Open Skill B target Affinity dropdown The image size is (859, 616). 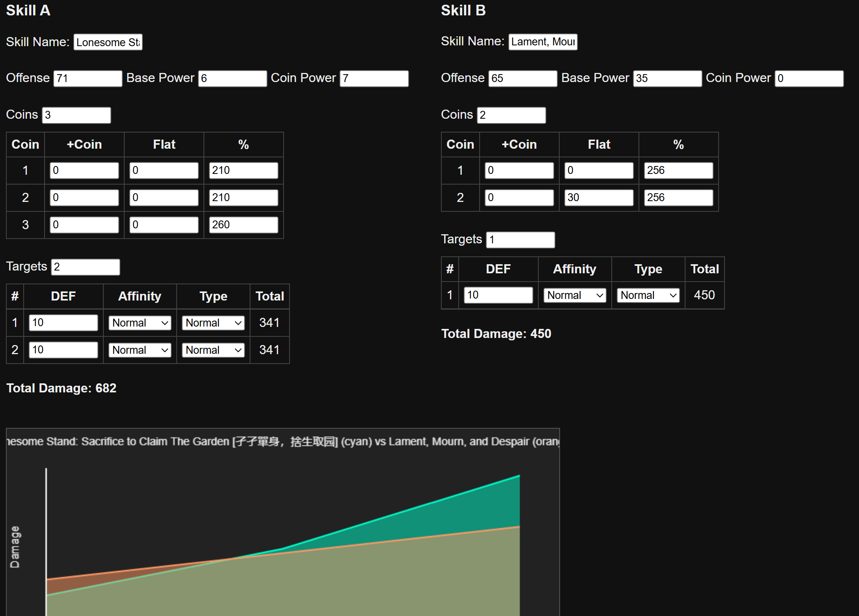(575, 295)
